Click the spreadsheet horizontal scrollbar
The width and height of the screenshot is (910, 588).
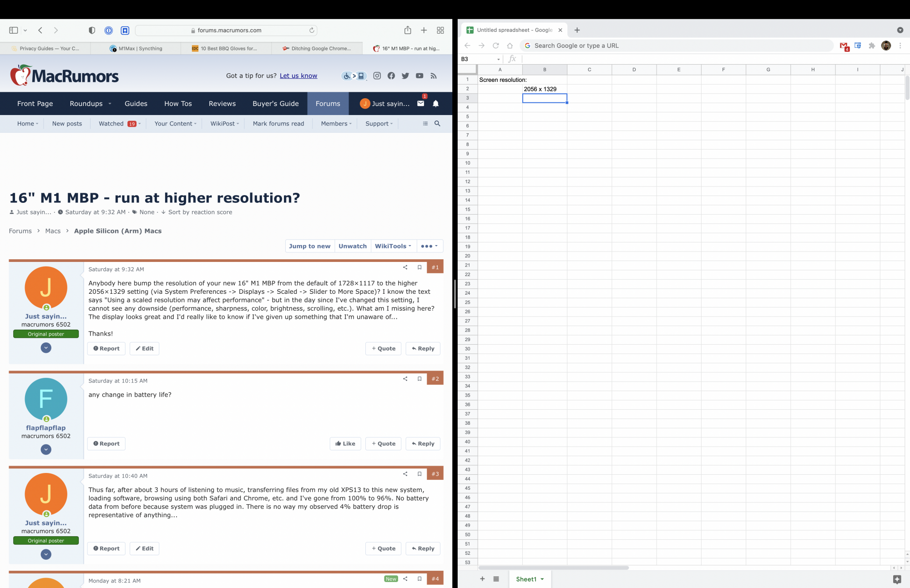553,568
